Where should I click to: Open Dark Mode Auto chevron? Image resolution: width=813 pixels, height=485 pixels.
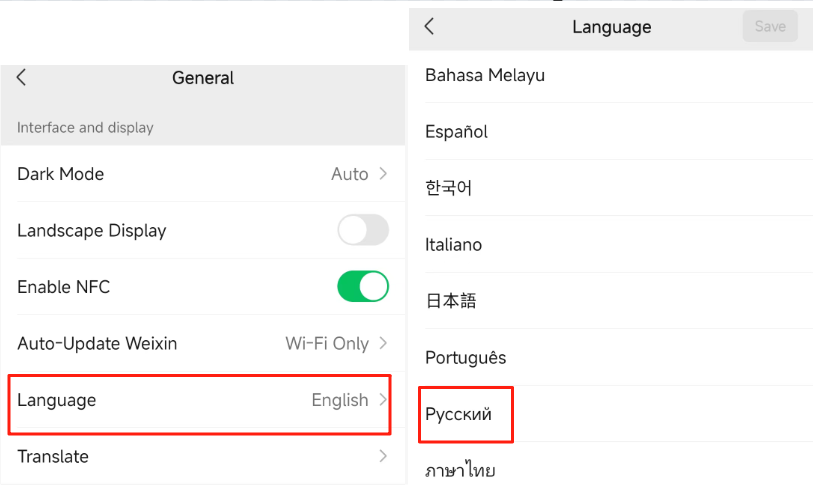click(382, 174)
